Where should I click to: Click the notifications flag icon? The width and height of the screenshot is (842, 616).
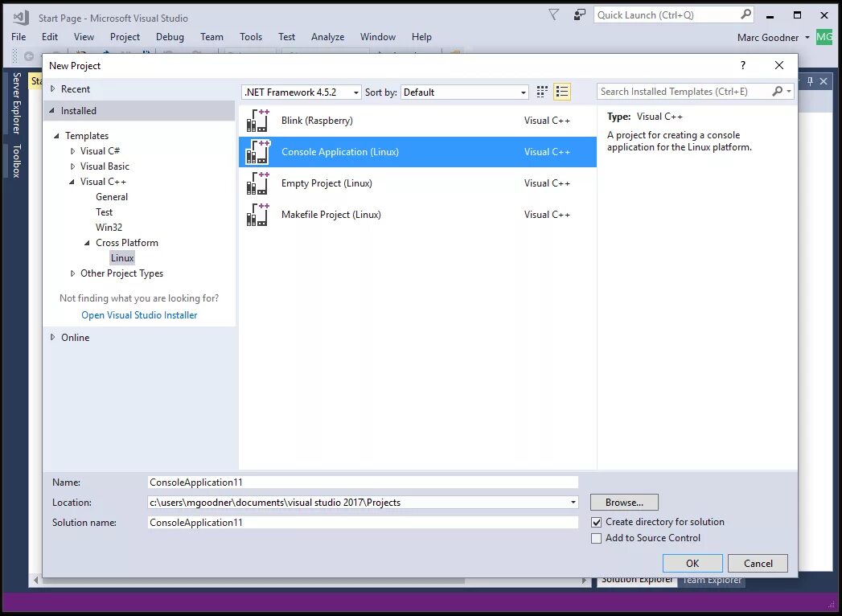click(x=553, y=15)
